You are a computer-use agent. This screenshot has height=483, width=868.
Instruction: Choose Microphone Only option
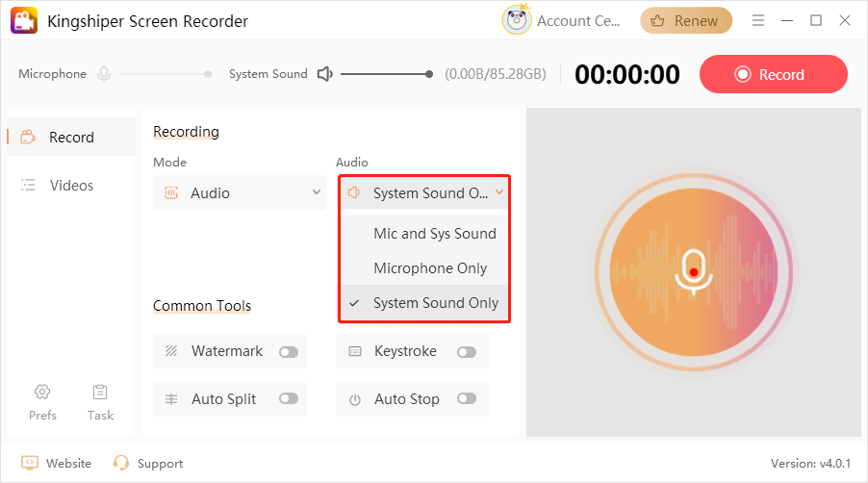pyautogui.click(x=425, y=267)
